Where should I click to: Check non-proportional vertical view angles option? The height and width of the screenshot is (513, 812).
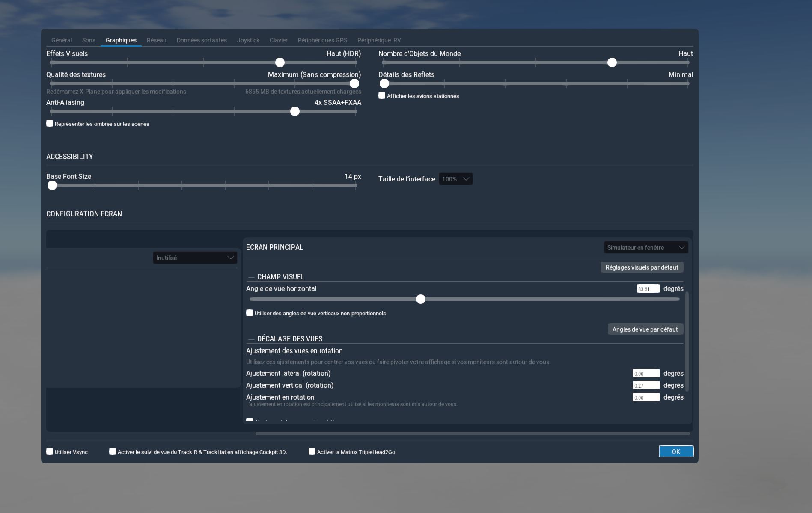coord(250,313)
